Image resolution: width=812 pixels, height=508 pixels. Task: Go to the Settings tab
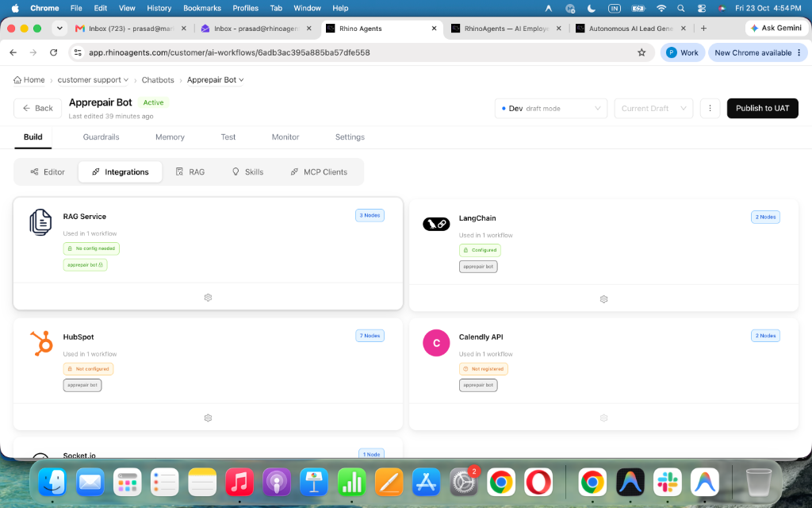pos(350,137)
